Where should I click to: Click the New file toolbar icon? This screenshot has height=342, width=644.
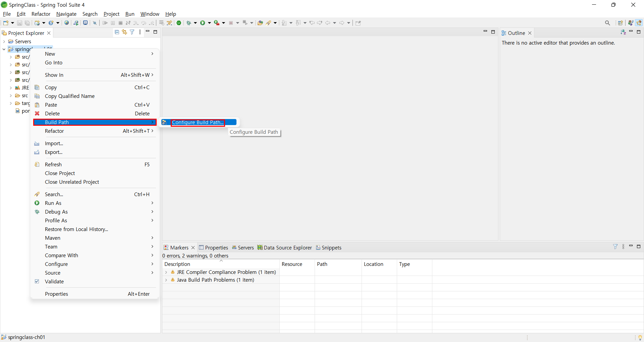pyautogui.click(x=6, y=23)
